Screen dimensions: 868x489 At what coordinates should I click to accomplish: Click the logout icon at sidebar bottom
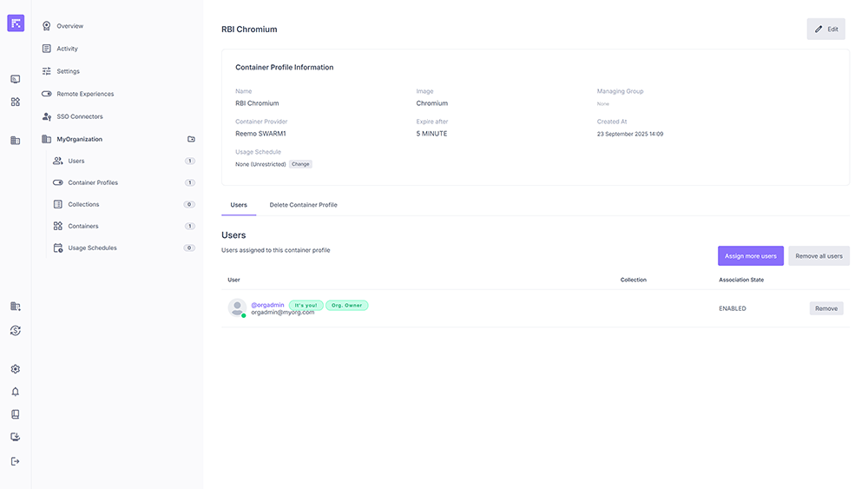click(x=15, y=461)
